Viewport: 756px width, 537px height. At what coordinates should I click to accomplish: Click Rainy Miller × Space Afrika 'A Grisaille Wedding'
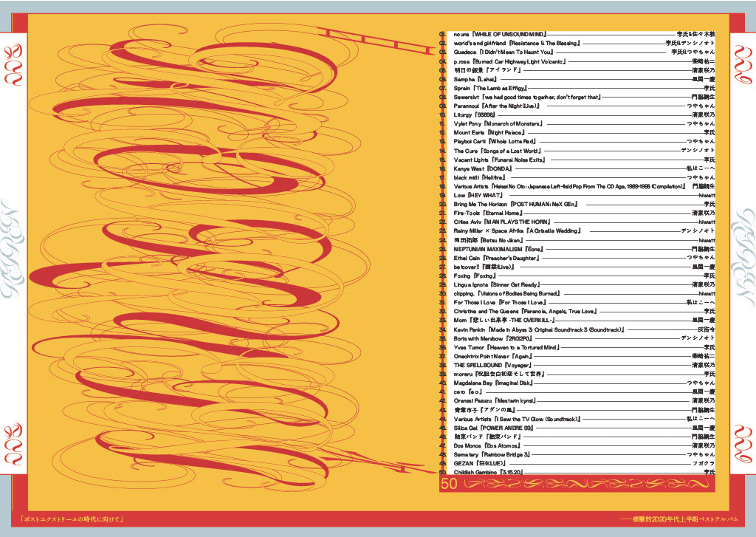pyautogui.click(x=577, y=230)
